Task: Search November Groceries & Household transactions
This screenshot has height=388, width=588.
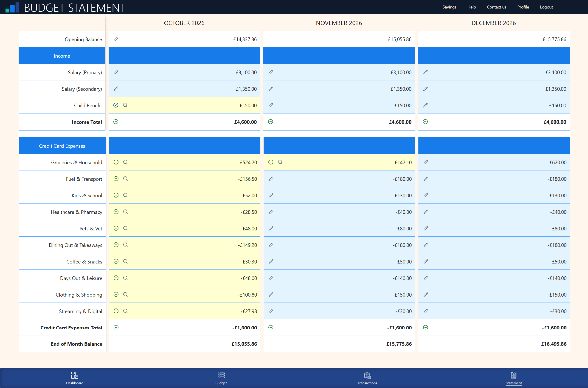Action: [280, 162]
